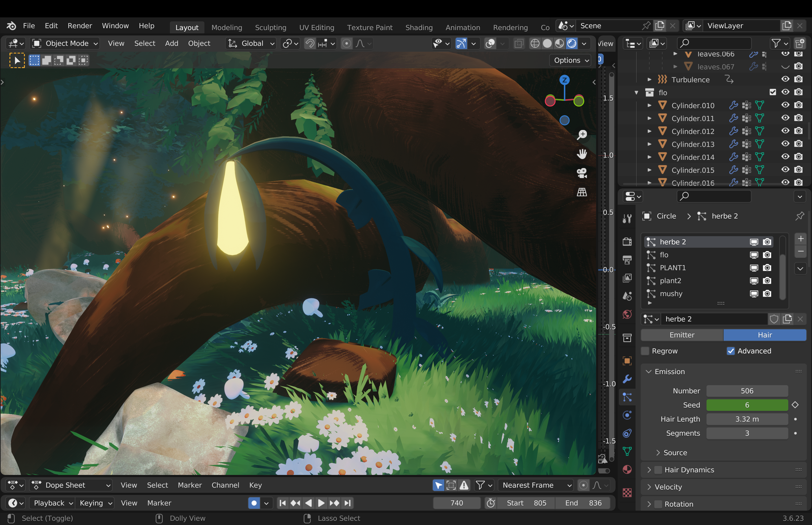
Task: Hide Cylinder.012 with its eye icon
Action: click(x=785, y=131)
